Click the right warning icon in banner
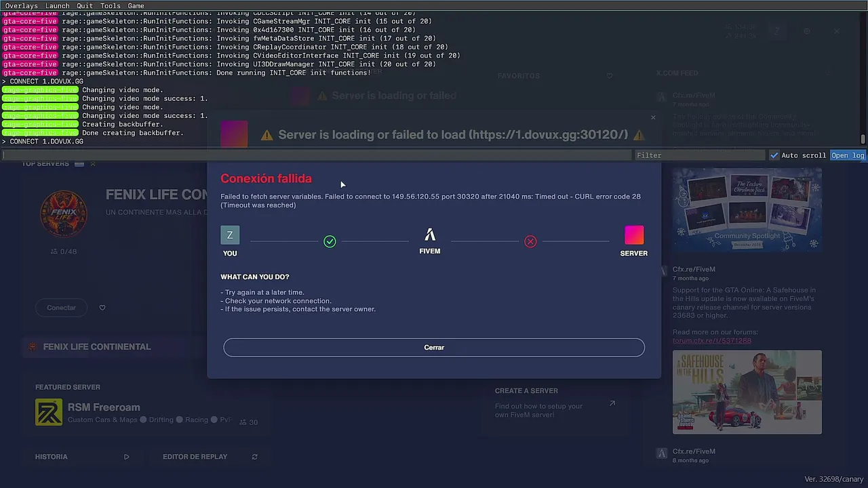The width and height of the screenshot is (868, 488). coord(638,135)
